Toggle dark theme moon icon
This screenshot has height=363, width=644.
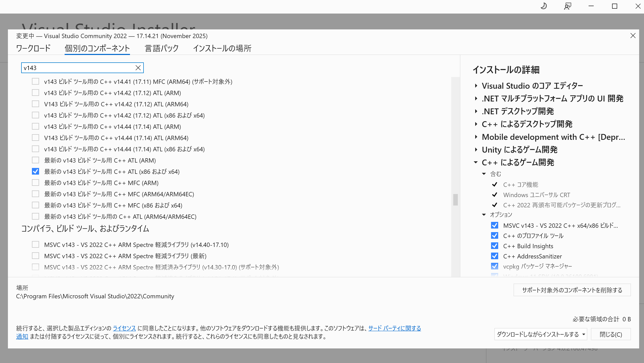click(544, 6)
